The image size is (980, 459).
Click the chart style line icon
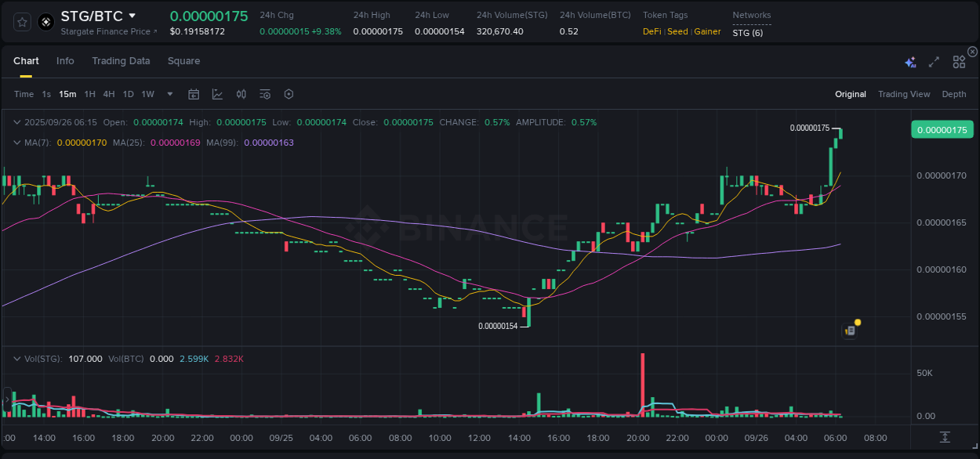[217, 93]
